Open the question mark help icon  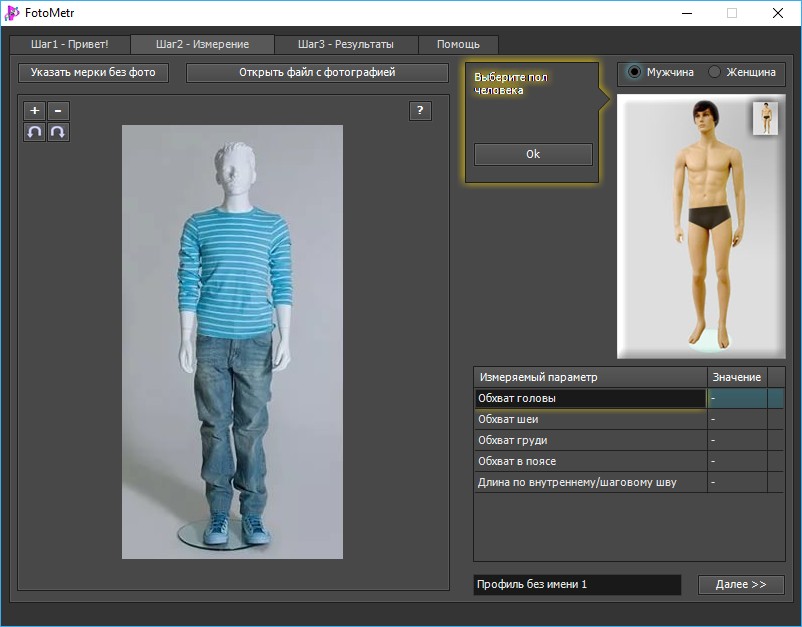(x=420, y=110)
